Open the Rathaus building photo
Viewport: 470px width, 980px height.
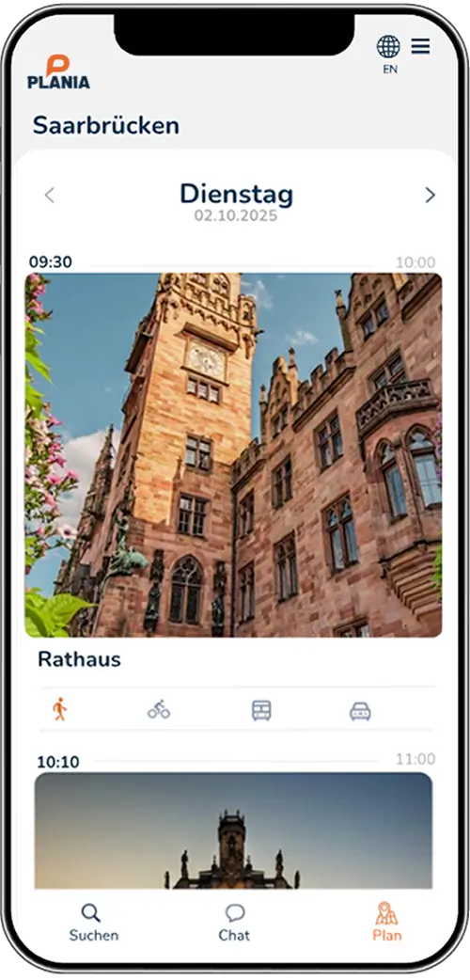[233, 455]
